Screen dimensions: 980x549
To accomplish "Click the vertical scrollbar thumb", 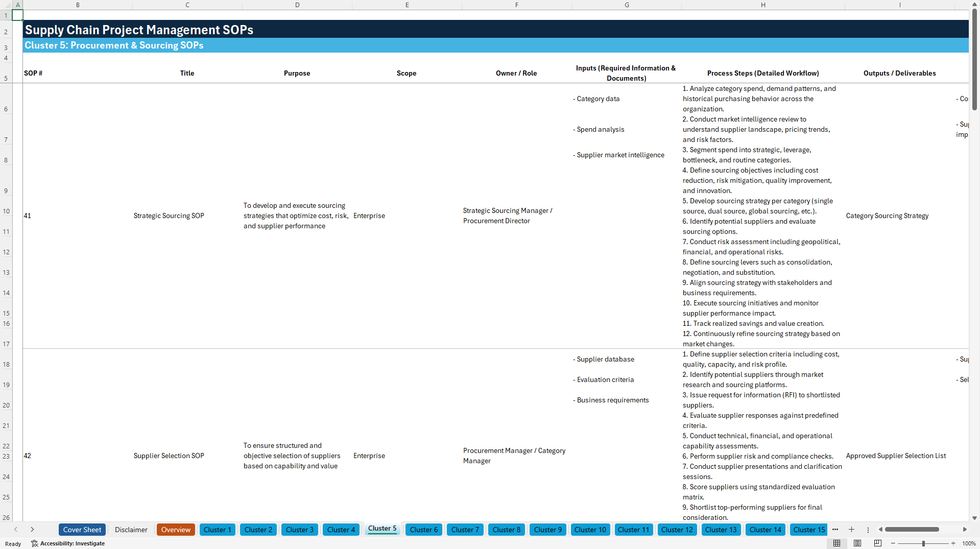I will click(974, 59).
